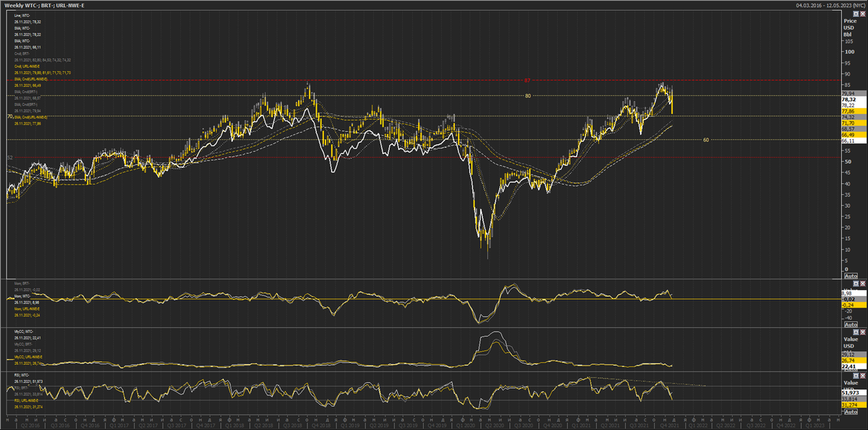Image resolution: width=868 pixels, height=430 pixels.
Task: Click the -0,24 yellow momentum tag
Action: [x=854, y=305]
